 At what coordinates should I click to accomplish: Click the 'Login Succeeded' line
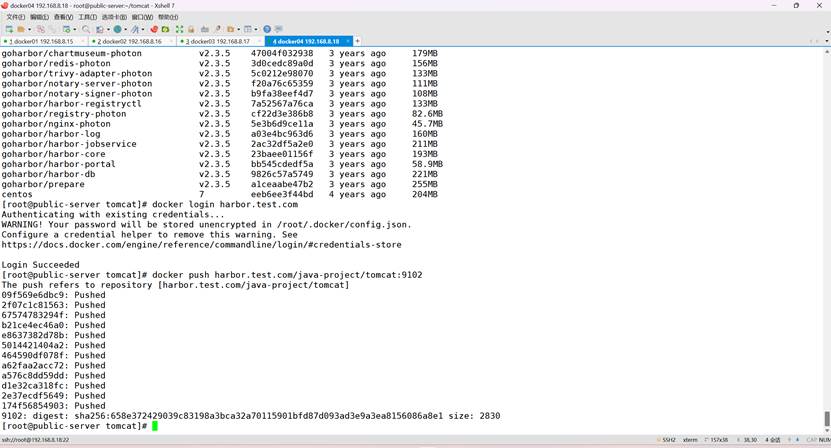pos(40,265)
